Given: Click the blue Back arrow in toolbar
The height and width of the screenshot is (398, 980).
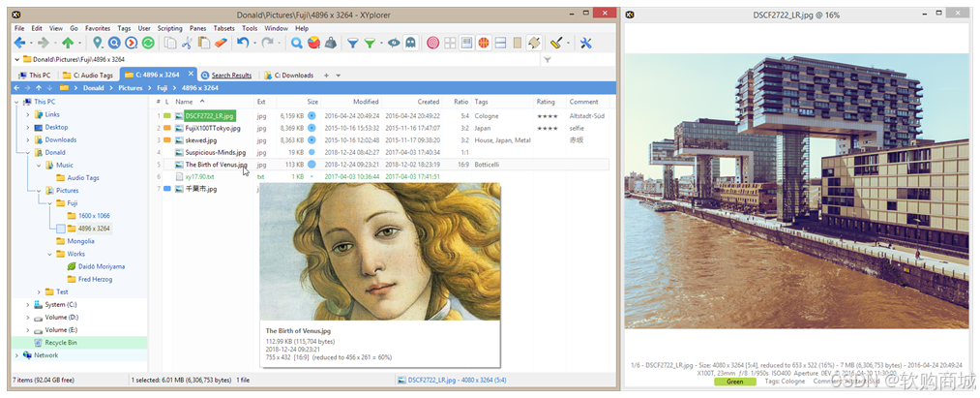Looking at the screenshot, I should (20, 43).
